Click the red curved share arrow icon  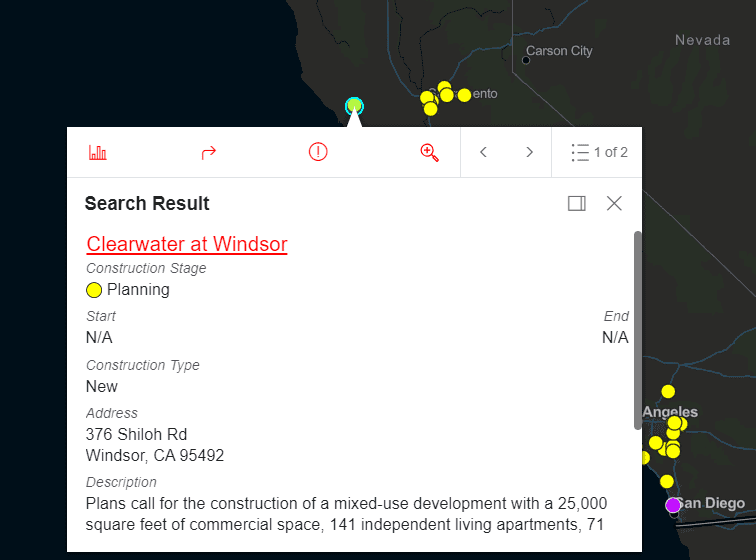pos(208,152)
